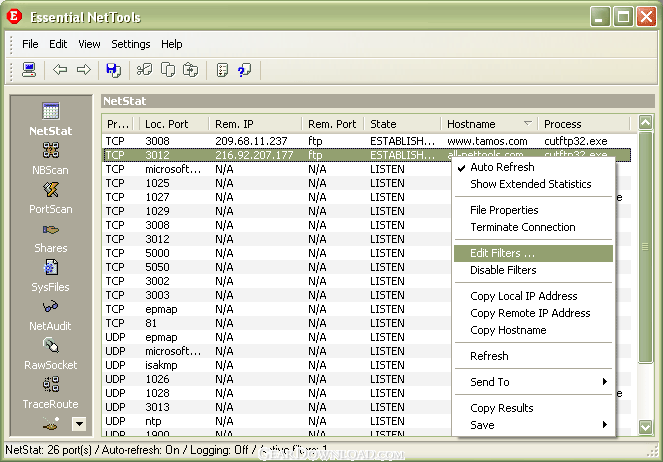Click the help question mark icon

point(244,70)
